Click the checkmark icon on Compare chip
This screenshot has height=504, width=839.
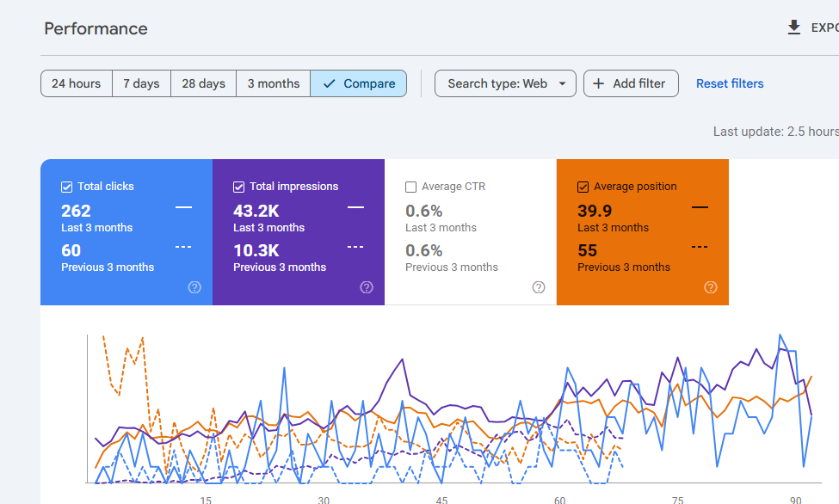pos(329,83)
